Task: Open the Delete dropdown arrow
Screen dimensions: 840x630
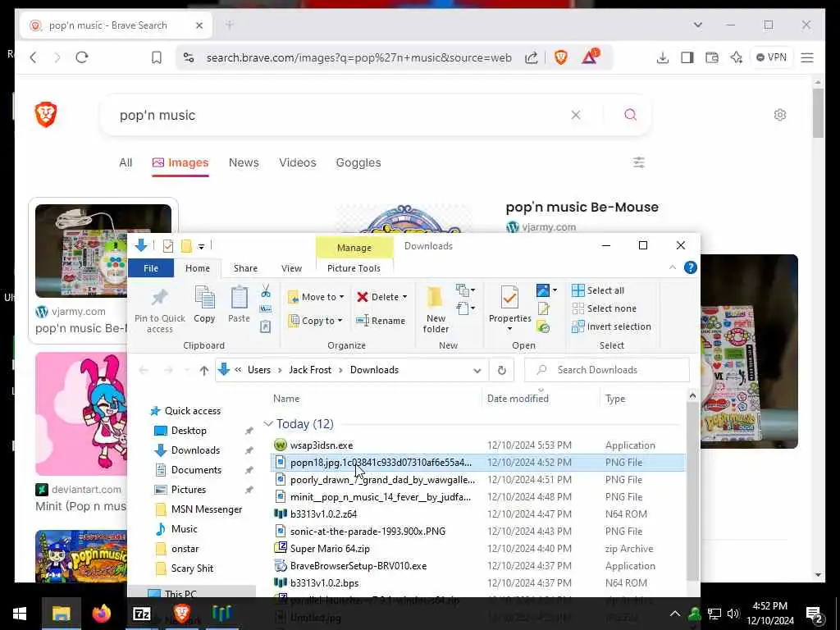Action: point(405,297)
